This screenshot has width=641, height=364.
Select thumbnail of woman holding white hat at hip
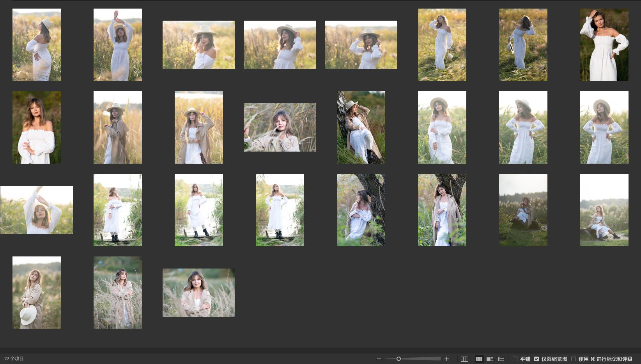[37, 293]
